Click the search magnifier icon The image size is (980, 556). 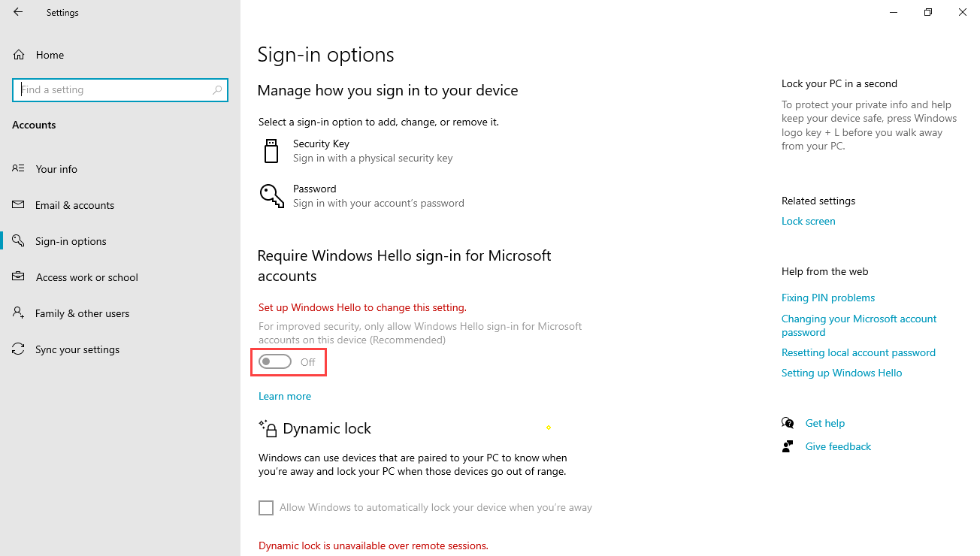[x=217, y=89]
